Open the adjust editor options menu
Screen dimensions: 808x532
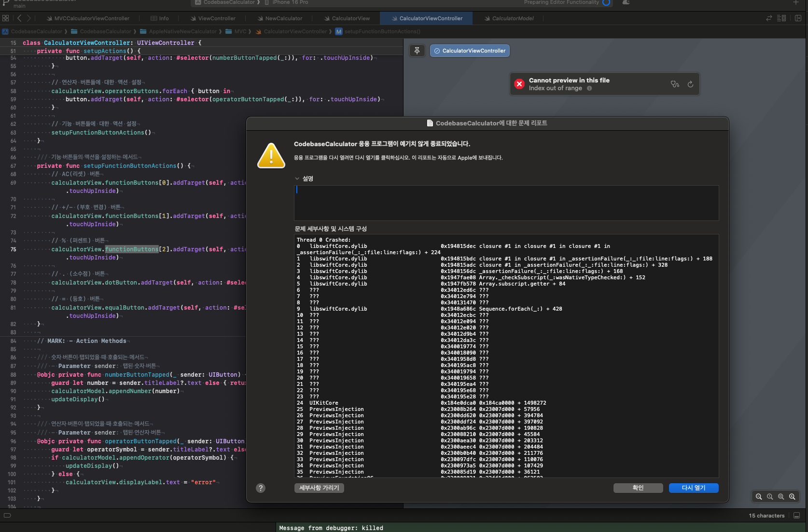click(781, 18)
